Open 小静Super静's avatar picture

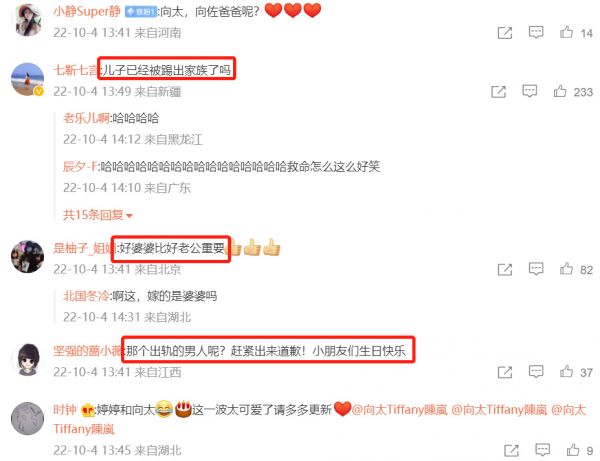click(28, 20)
